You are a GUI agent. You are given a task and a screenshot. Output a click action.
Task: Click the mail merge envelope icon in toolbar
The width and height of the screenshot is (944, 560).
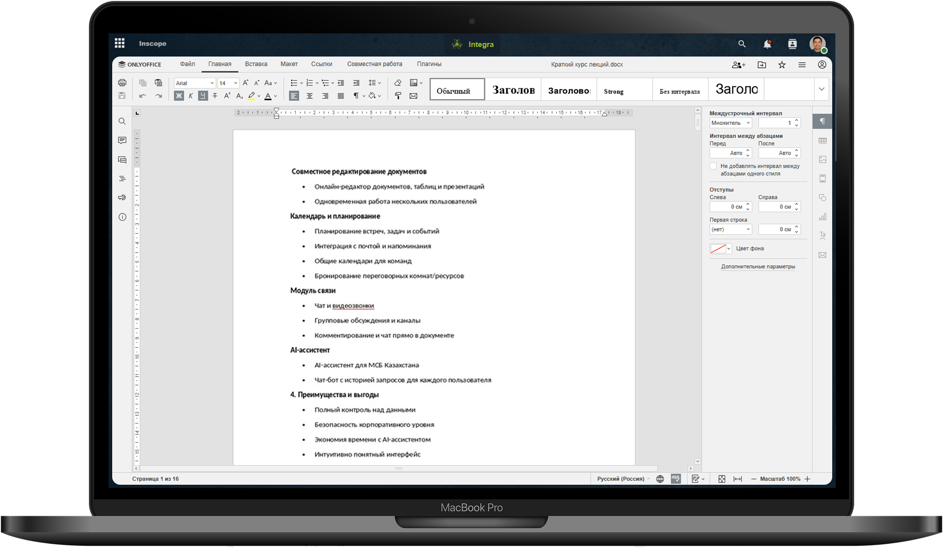[413, 96]
